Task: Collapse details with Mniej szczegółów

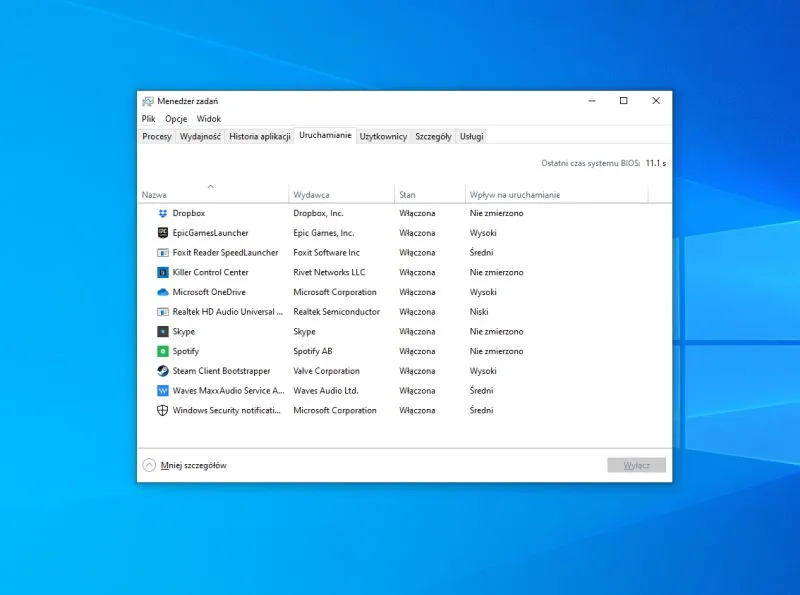Action: (x=194, y=464)
